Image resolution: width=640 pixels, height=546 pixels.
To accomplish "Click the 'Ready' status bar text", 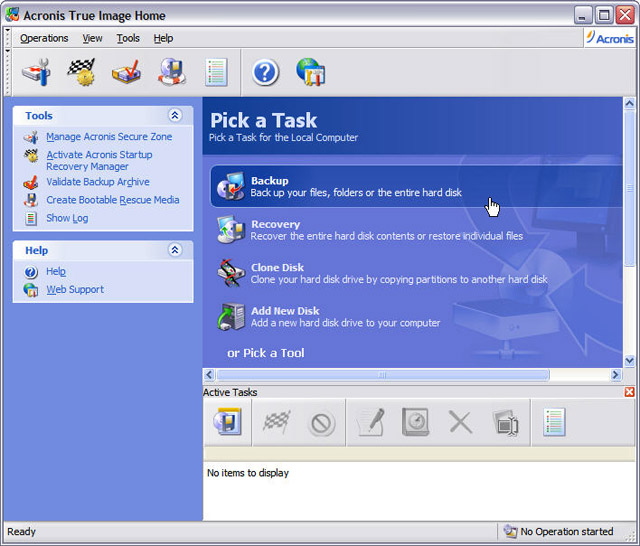I will 21,531.
